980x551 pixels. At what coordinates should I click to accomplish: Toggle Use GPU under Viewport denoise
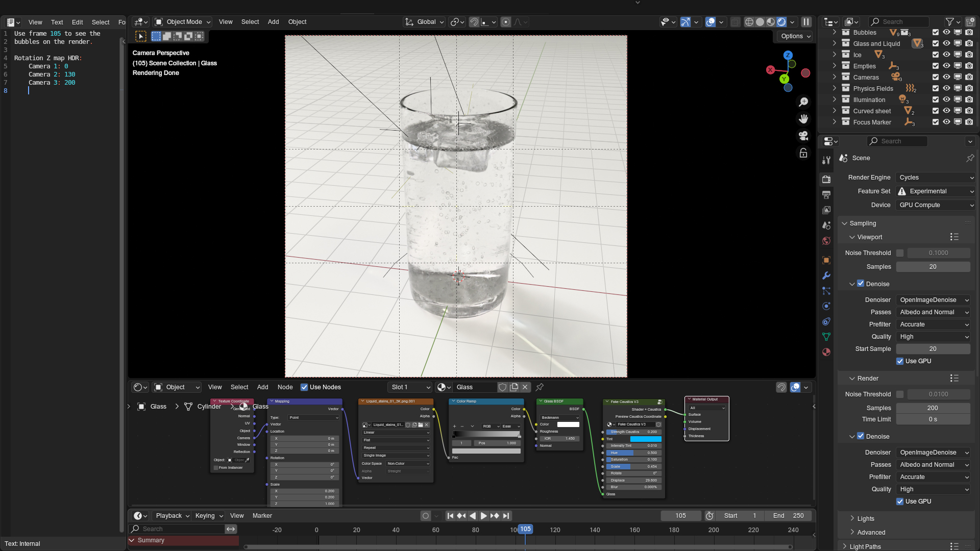pos(900,361)
